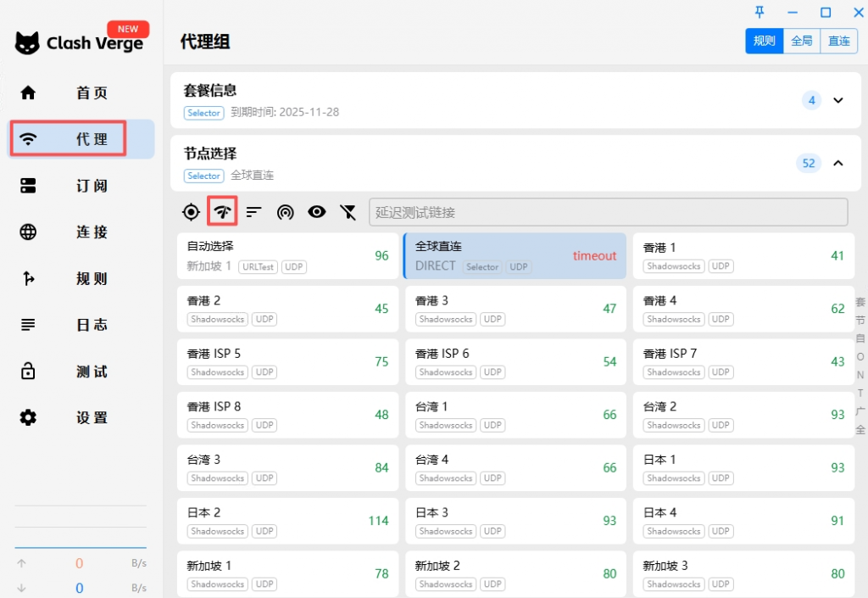
Task: Collapse the 节点选择 group chevron
Action: point(838,163)
